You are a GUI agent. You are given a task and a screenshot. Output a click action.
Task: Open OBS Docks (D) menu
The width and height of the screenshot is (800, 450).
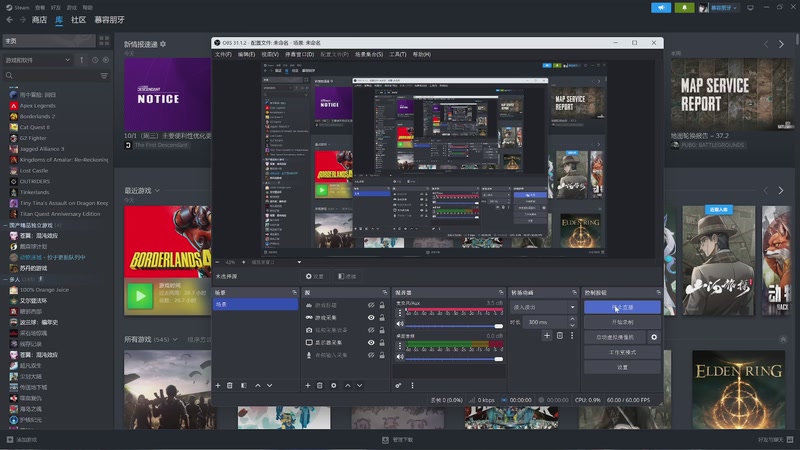pos(299,54)
